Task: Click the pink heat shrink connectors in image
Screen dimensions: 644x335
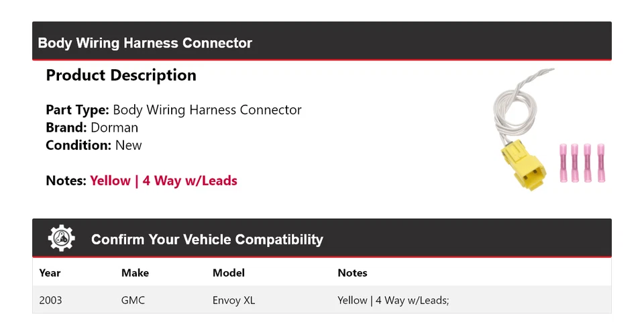Action: (x=582, y=162)
